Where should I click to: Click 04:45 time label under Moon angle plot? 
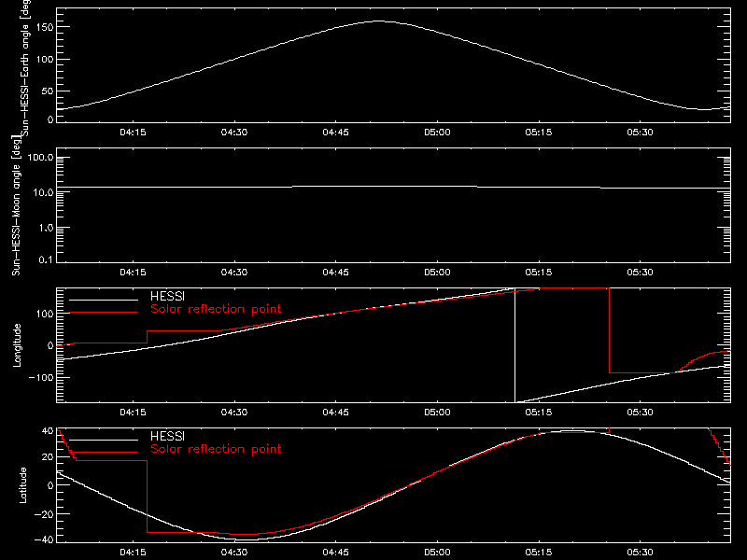click(336, 273)
